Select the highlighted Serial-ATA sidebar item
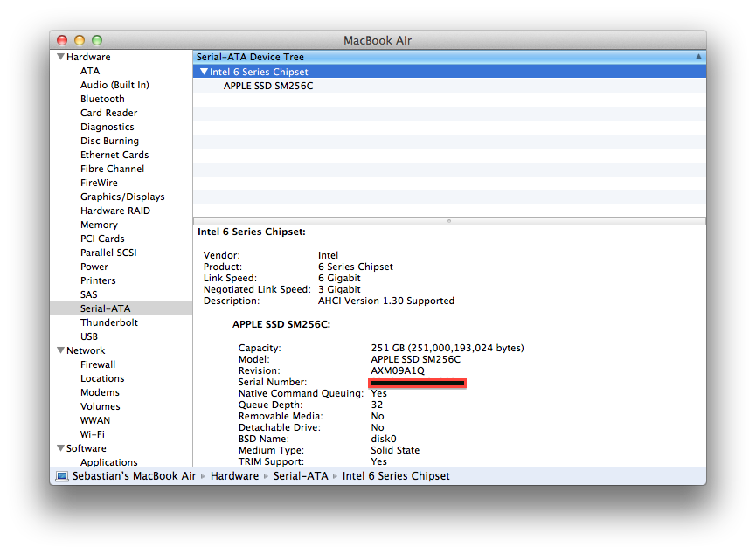 pyautogui.click(x=121, y=308)
